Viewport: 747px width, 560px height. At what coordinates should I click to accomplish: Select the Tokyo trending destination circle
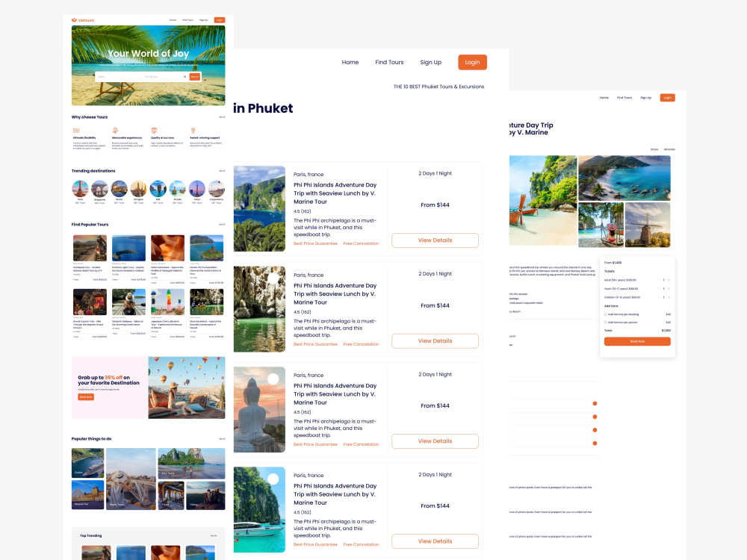point(197,189)
